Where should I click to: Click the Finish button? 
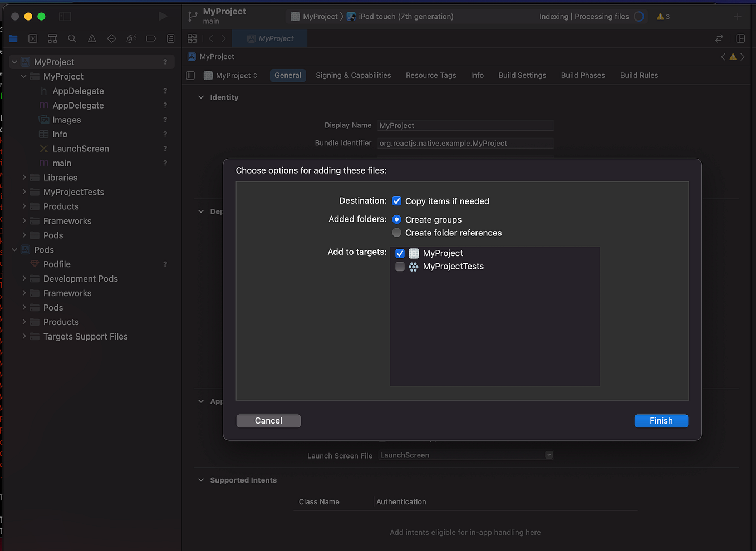click(661, 421)
